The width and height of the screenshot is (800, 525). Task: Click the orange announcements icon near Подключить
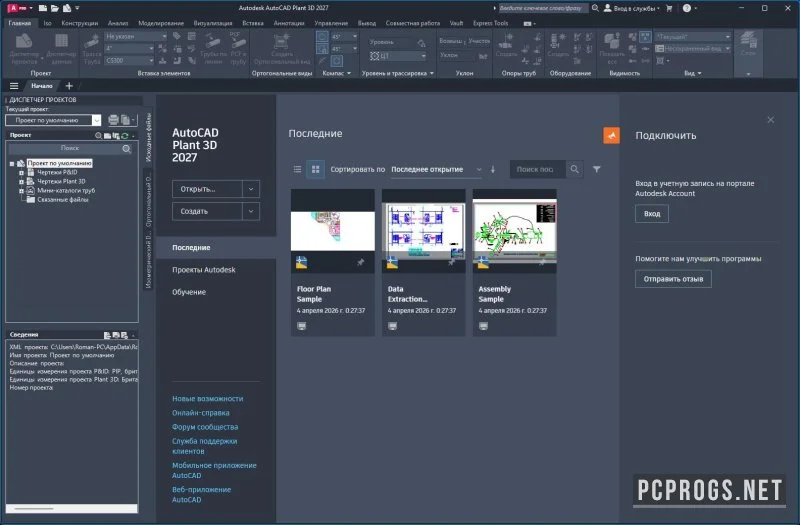611,136
